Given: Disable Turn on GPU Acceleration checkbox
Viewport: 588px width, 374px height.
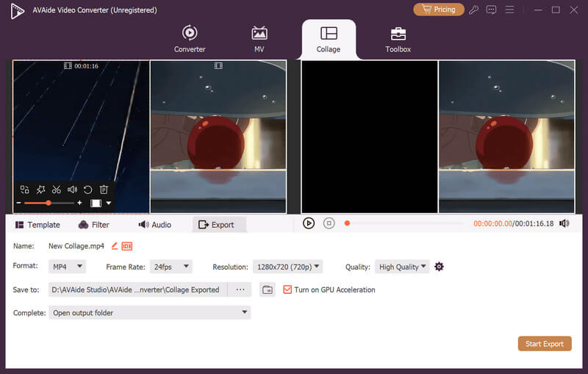Looking at the screenshot, I should point(287,290).
